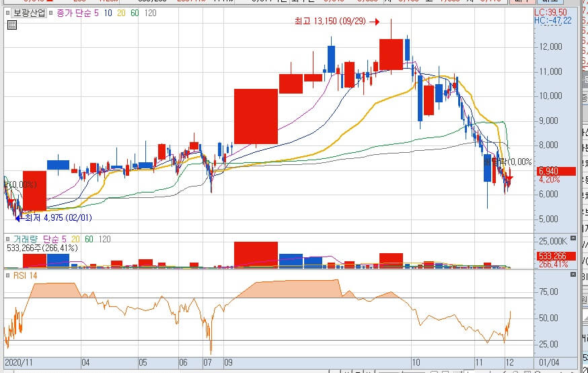
Task: Click the 75,00 RSI axis label
Action: point(548,292)
